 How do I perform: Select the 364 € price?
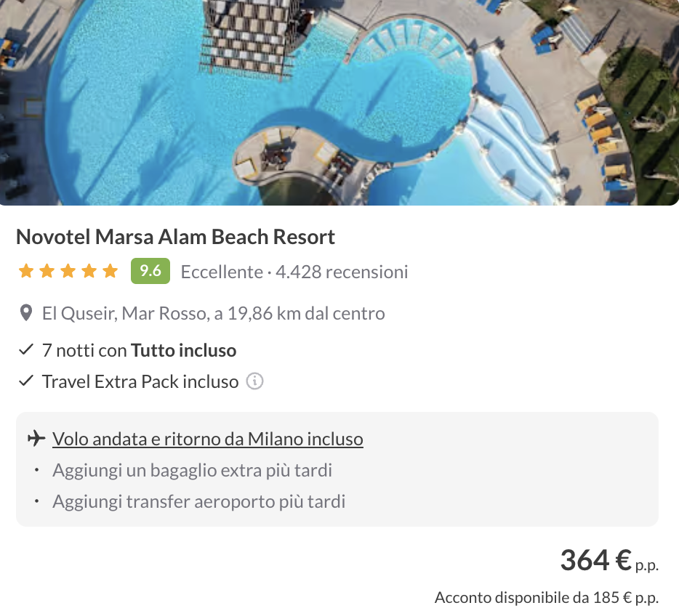pos(595,560)
